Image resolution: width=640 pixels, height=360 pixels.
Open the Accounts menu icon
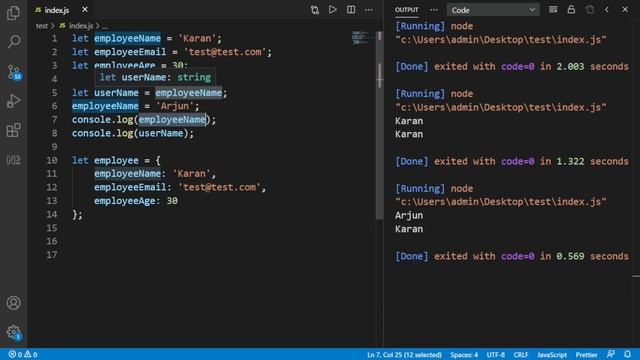click(13, 303)
